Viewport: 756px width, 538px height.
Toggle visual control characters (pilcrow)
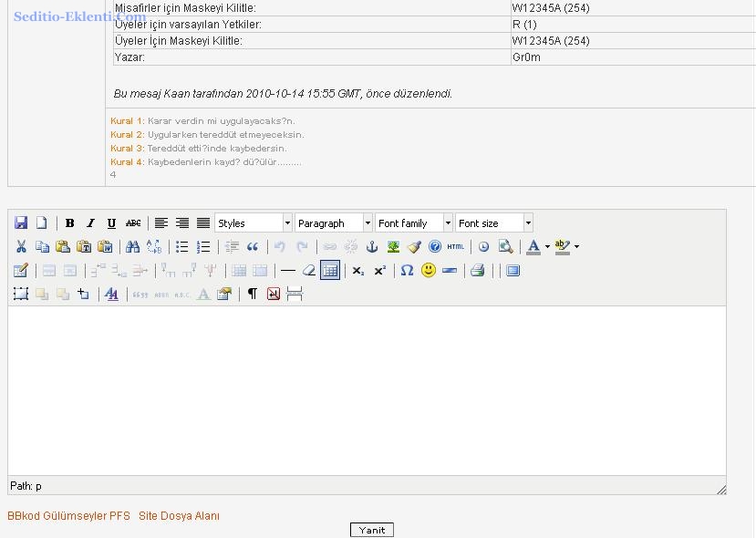coord(253,295)
